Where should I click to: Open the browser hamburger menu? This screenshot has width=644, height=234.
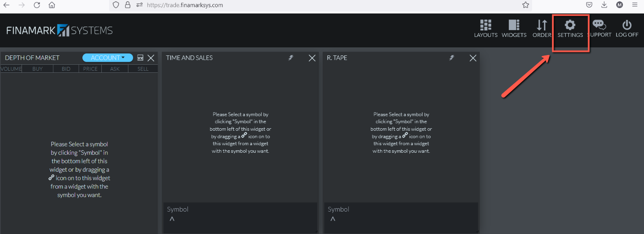click(634, 5)
